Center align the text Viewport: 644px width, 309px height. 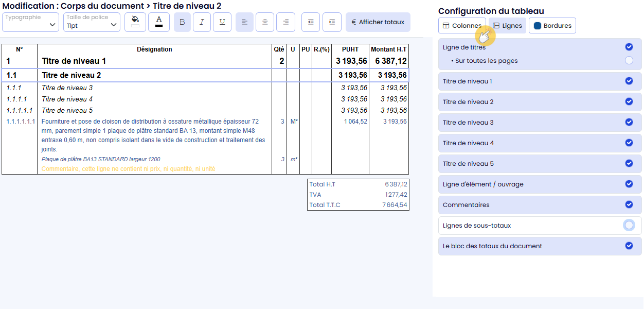point(265,22)
